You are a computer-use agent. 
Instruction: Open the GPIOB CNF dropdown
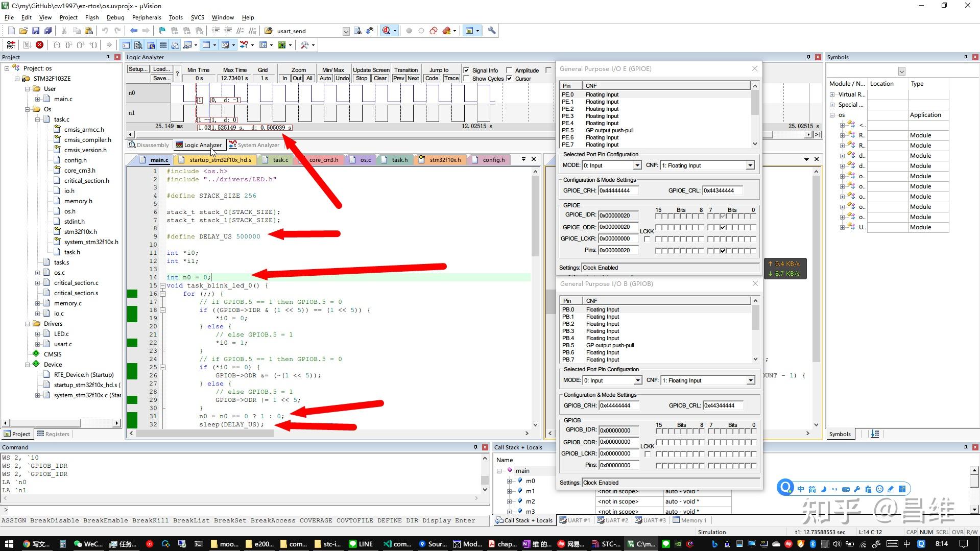tap(750, 380)
